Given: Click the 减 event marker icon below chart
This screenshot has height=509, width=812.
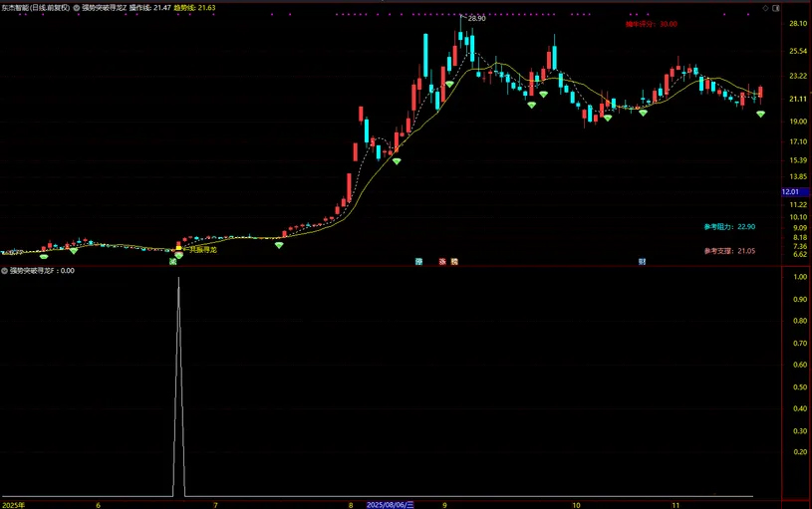Looking at the screenshot, I should click(172, 262).
